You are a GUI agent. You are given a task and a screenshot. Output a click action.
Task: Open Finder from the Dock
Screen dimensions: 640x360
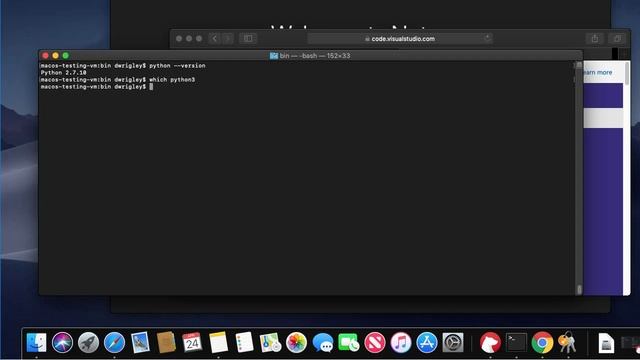(x=36, y=342)
